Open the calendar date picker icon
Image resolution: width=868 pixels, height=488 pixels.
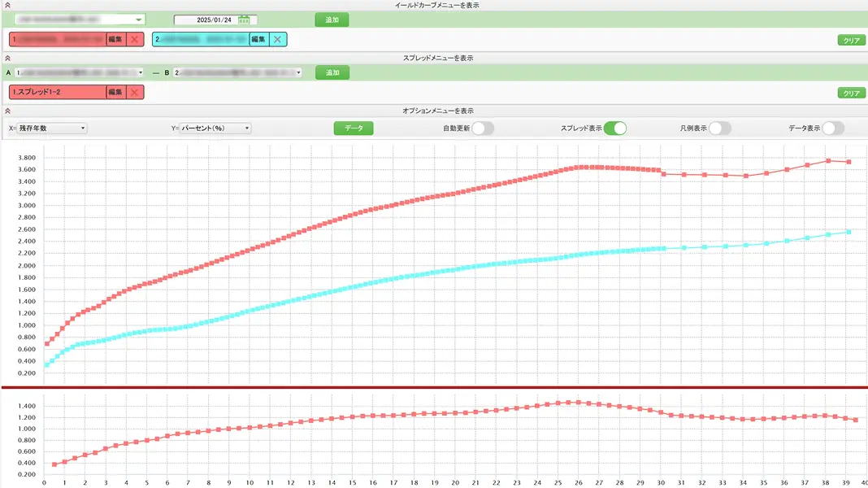(x=244, y=20)
